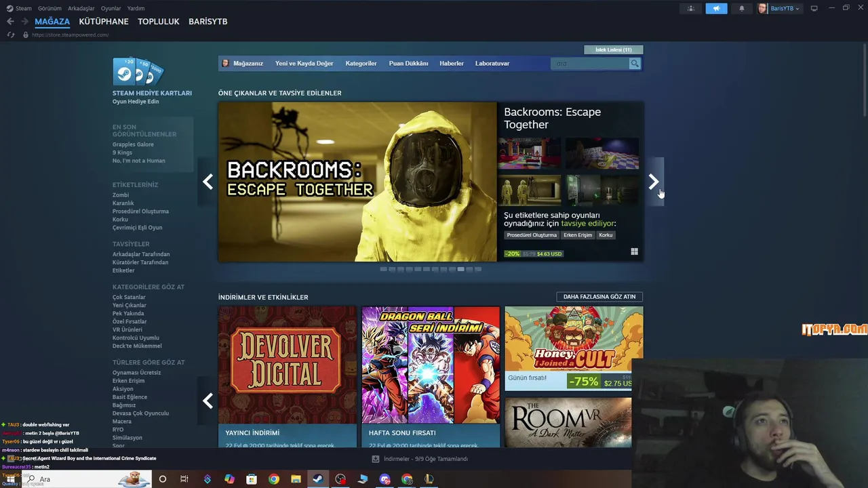
Task: Browse the Zombi tag in the sidebar
Action: pyautogui.click(x=121, y=195)
